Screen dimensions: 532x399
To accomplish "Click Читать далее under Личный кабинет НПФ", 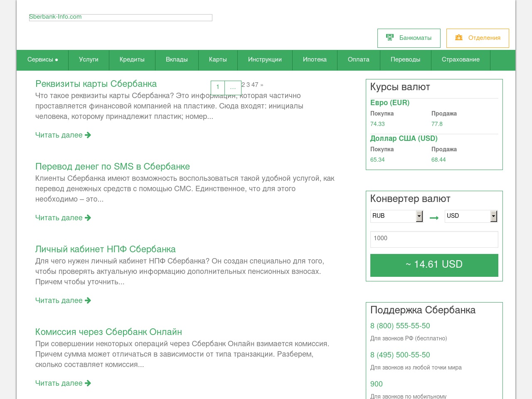I will [x=63, y=300].
